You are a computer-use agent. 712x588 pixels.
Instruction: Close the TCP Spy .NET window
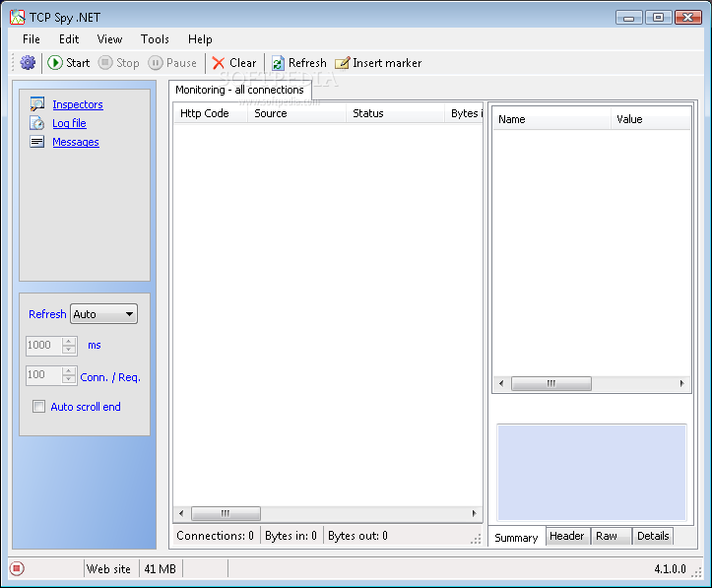(688, 18)
